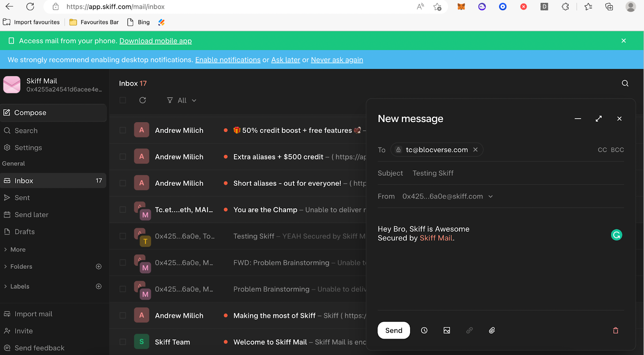This screenshot has width=644, height=355.
Task: Check the 'Short aliases' email checkbox
Action: coord(123,183)
